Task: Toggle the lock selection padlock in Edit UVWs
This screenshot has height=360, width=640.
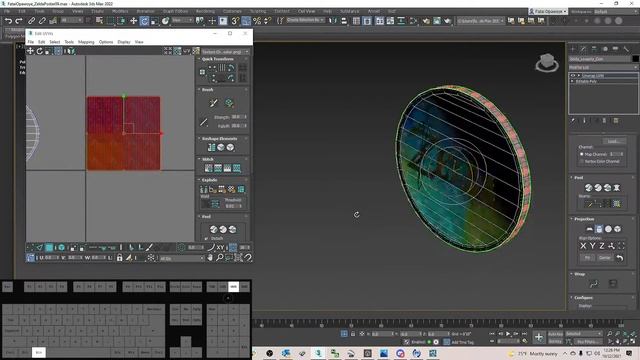Action: pyautogui.click(x=120, y=258)
